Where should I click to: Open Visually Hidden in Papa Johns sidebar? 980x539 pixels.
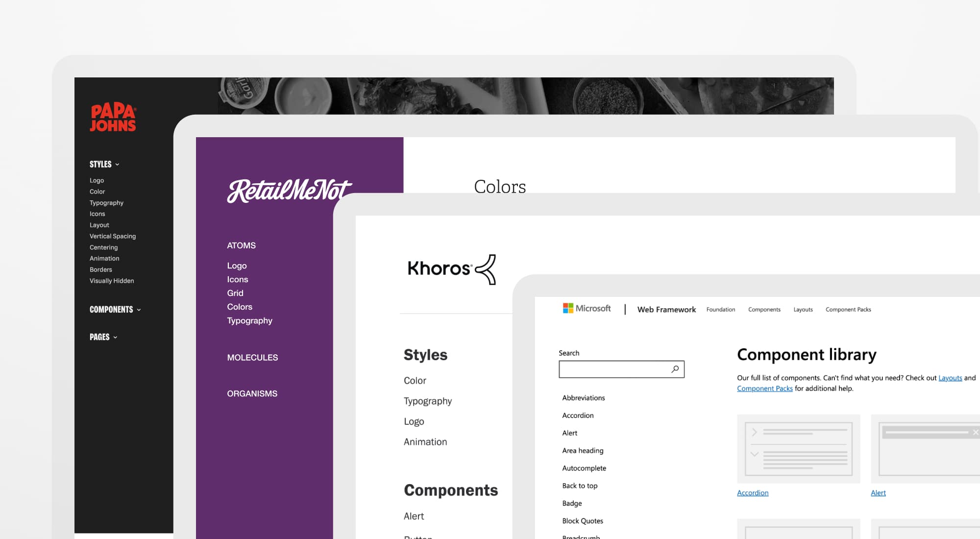coord(112,281)
